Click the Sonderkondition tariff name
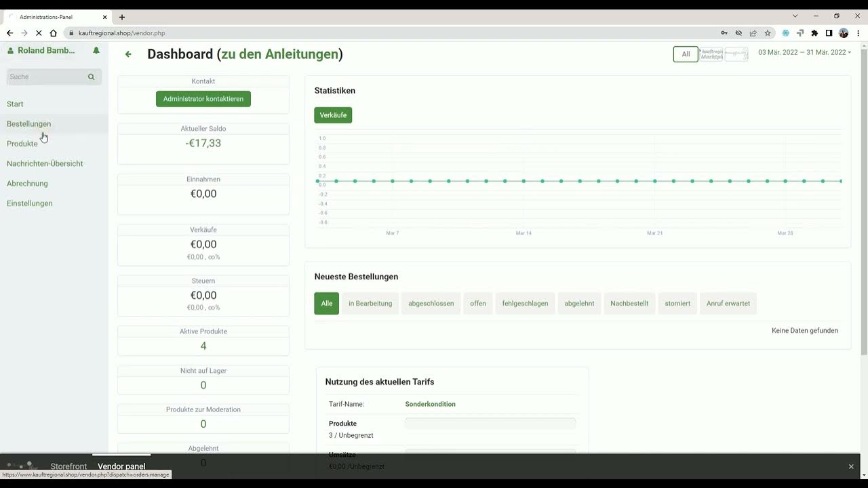Image resolution: width=868 pixels, height=488 pixels. pyautogui.click(x=430, y=404)
